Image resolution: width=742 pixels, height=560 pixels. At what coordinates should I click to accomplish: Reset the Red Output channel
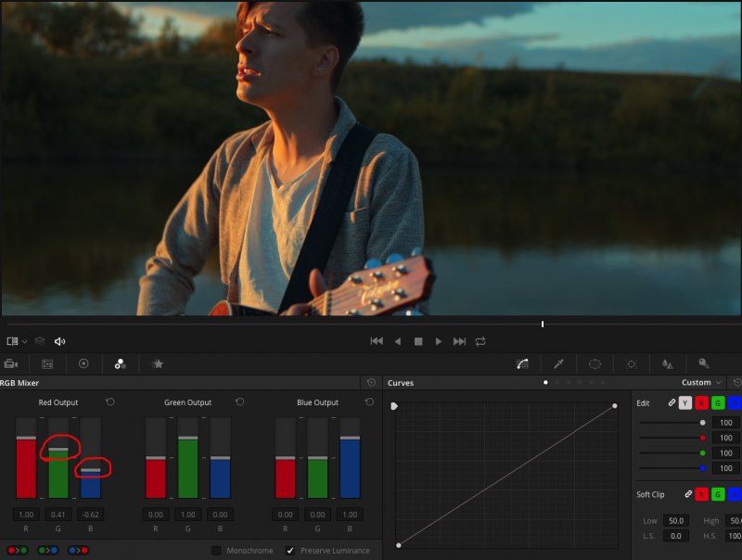click(x=110, y=402)
